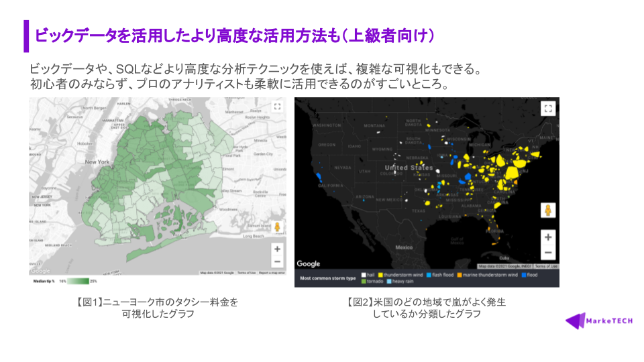The height and width of the screenshot is (362, 644).
Task: Click the 'MIDLAND BEACH' label on taxi map
Action: point(58,245)
